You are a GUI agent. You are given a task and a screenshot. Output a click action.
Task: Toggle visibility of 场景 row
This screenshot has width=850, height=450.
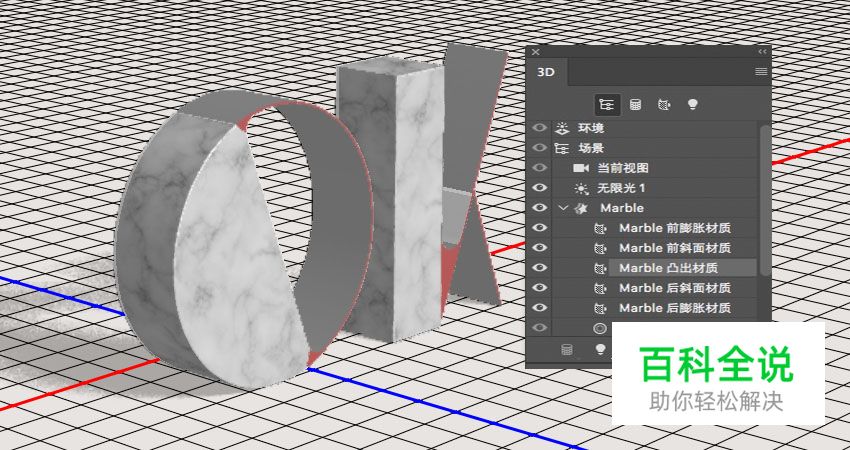539,148
